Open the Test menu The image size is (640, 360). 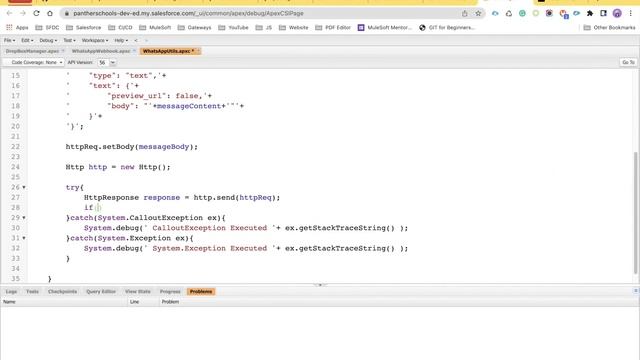69,40
